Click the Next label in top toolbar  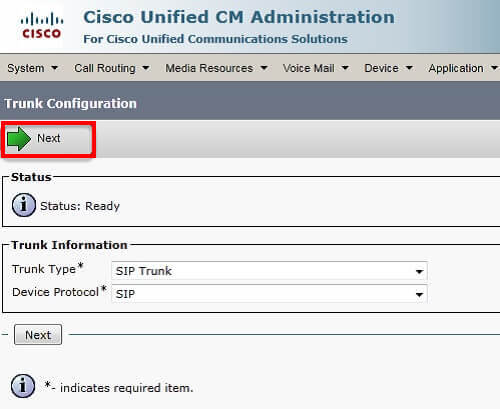point(49,138)
